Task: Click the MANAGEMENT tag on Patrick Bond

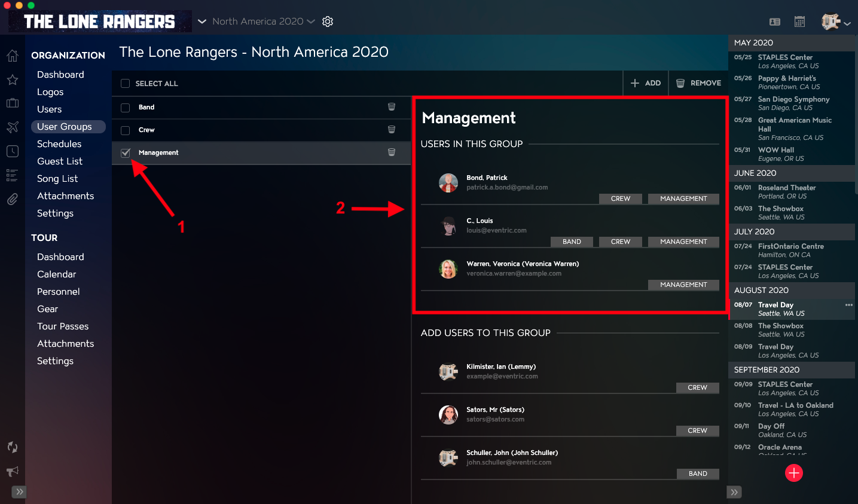Action: 683,198
